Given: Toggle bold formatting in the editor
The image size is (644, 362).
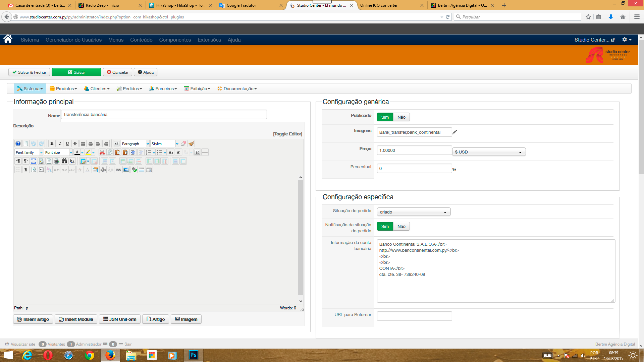Looking at the screenshot, I should (52, 143).
